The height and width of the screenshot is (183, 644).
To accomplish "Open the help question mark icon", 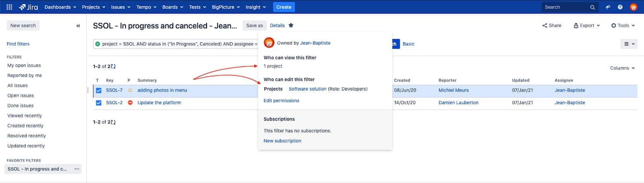I will pyautogui.click(x=620, y=7).
